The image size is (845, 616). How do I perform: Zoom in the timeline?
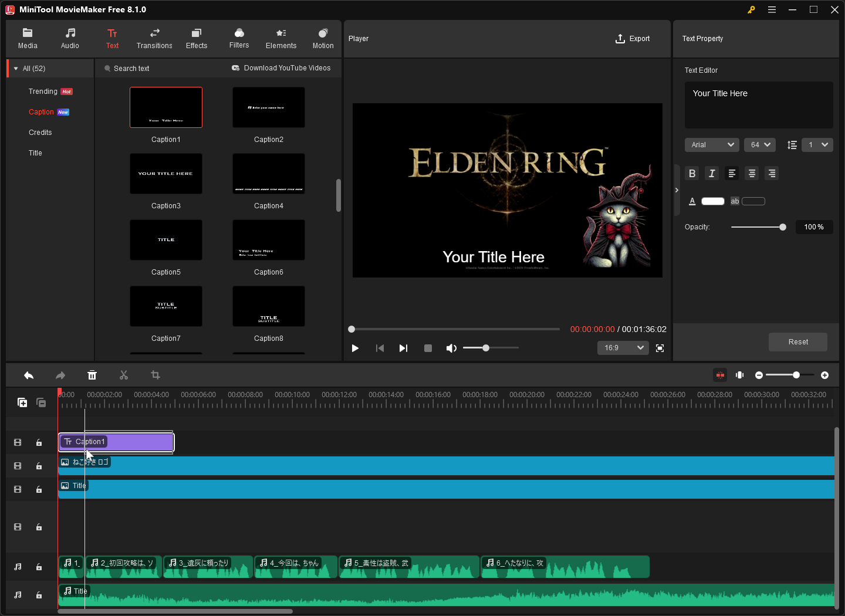[x=824, y=375]
